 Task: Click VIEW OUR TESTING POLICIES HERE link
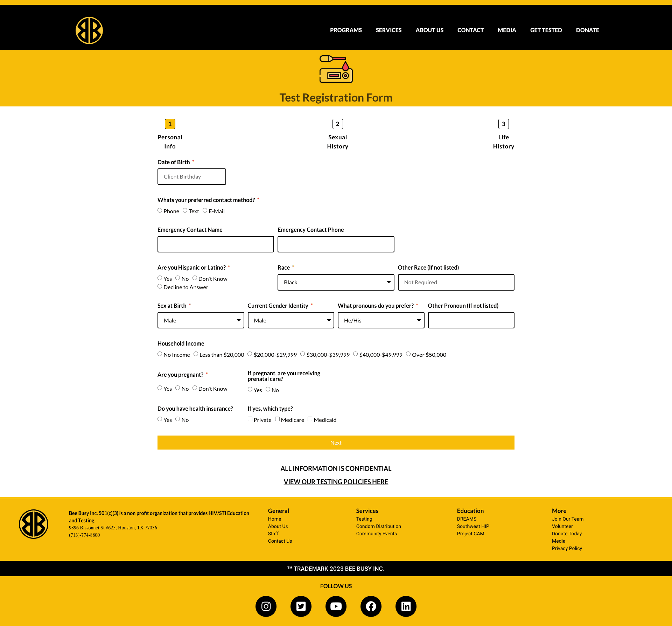coord(336,481)
